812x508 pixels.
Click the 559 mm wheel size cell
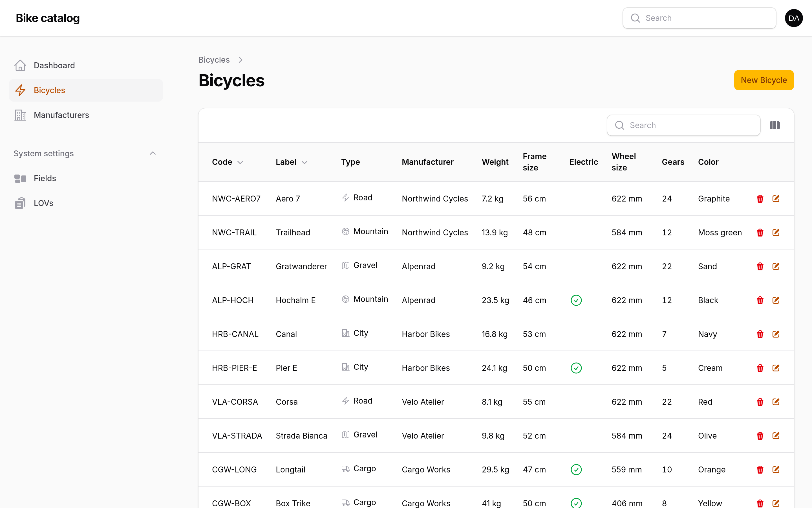626,470
